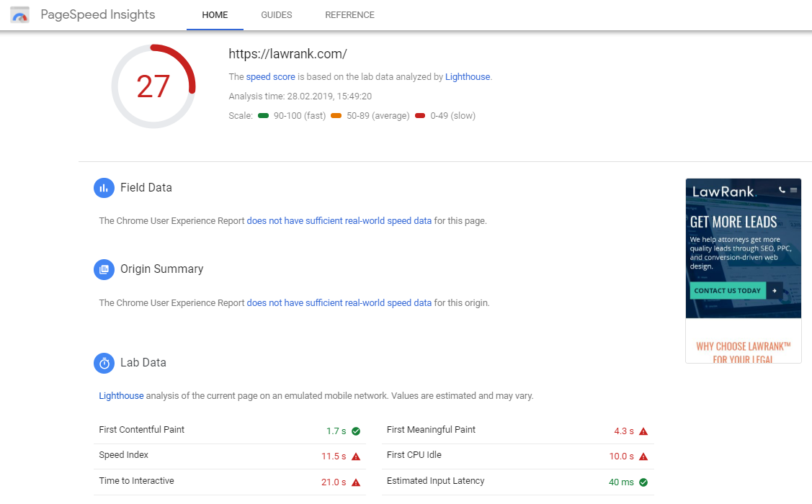Click green check icon beside Estimated Input Latency

pyautogui.click(x=643, y=482)
